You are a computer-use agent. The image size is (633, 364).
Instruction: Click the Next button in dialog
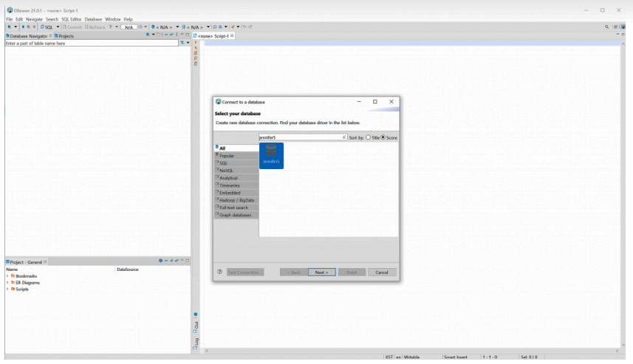[x=322, y=272]
